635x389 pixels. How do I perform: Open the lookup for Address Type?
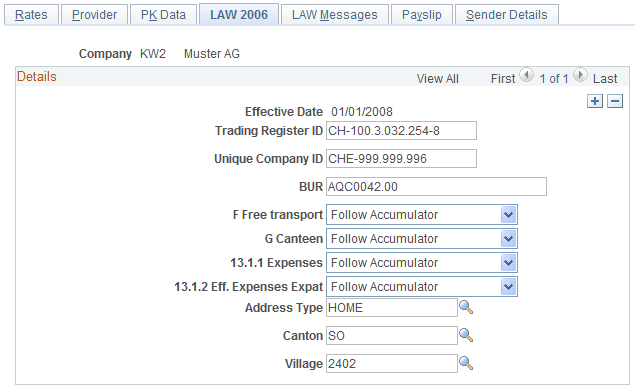click(466, 308)
